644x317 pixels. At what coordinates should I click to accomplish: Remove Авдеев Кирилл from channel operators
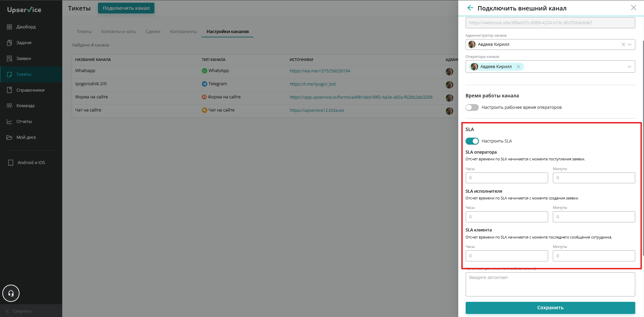pos(518,67)
